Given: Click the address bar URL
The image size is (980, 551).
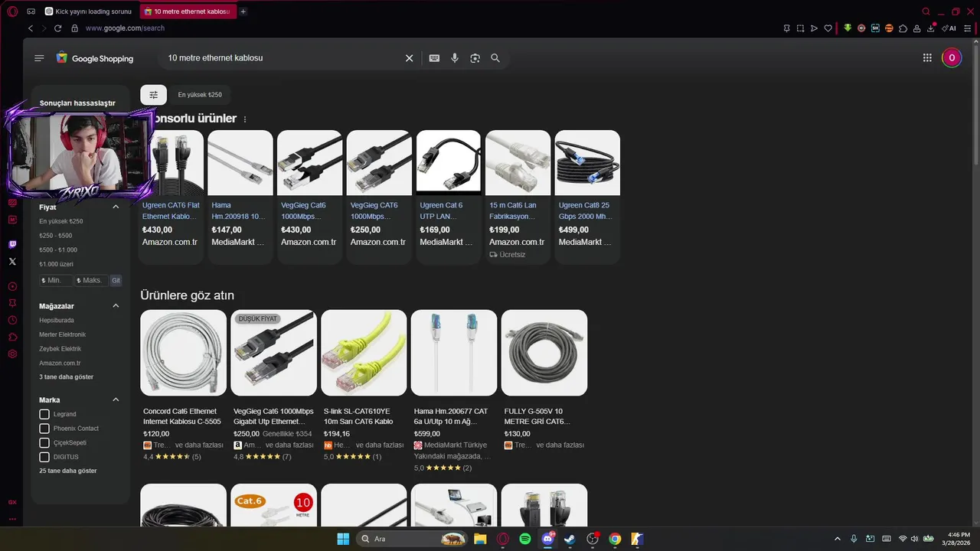Looking at the screenshot, I should (125, 28).
